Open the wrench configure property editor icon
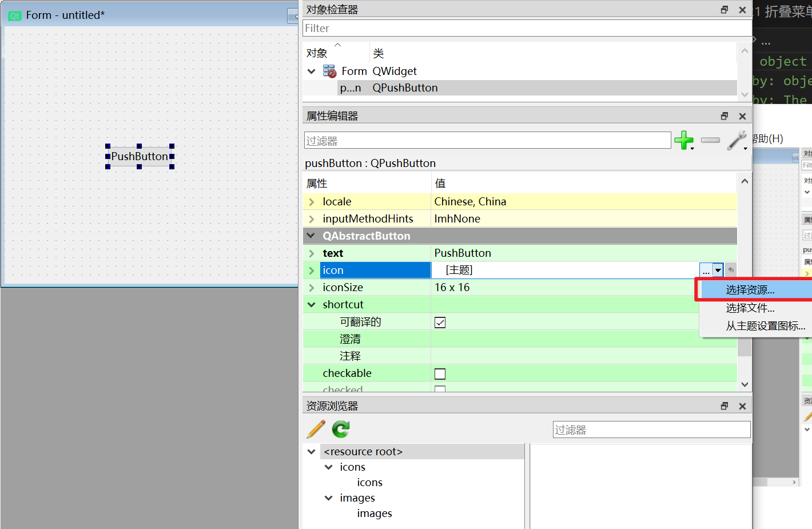The width and height of the screenshot is (812, 529). [x=737, y=140]
